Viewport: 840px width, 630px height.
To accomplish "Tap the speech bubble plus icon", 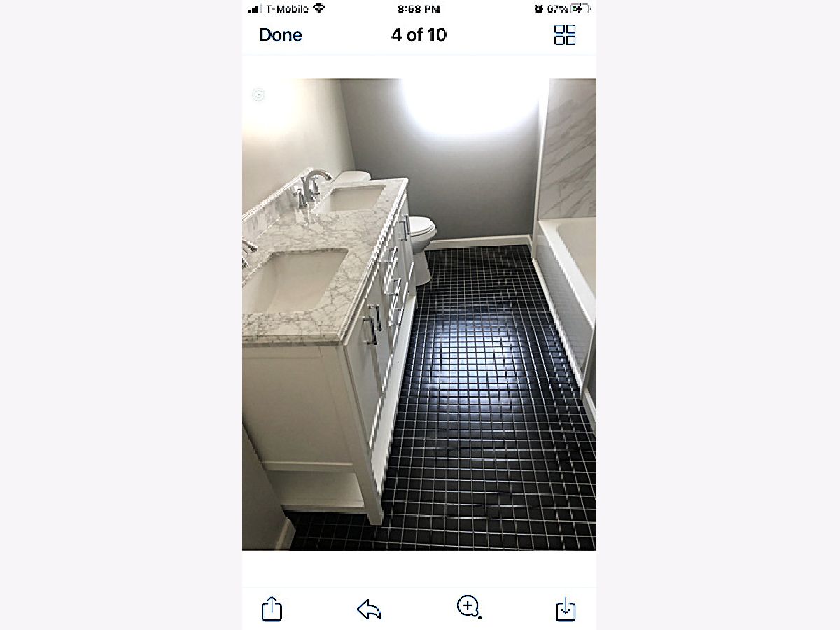I will click(x=468, y=607).
